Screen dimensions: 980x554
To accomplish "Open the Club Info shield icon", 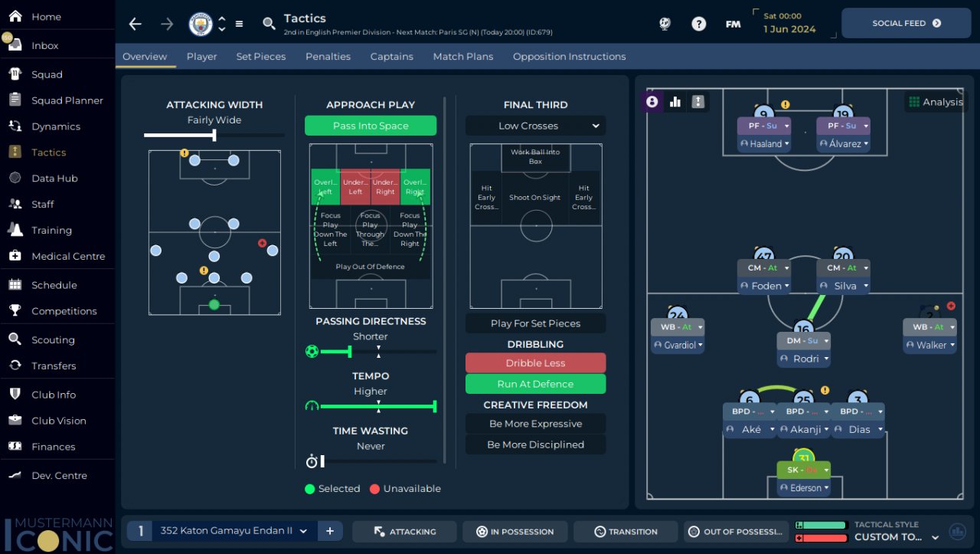I will (15, 394).
